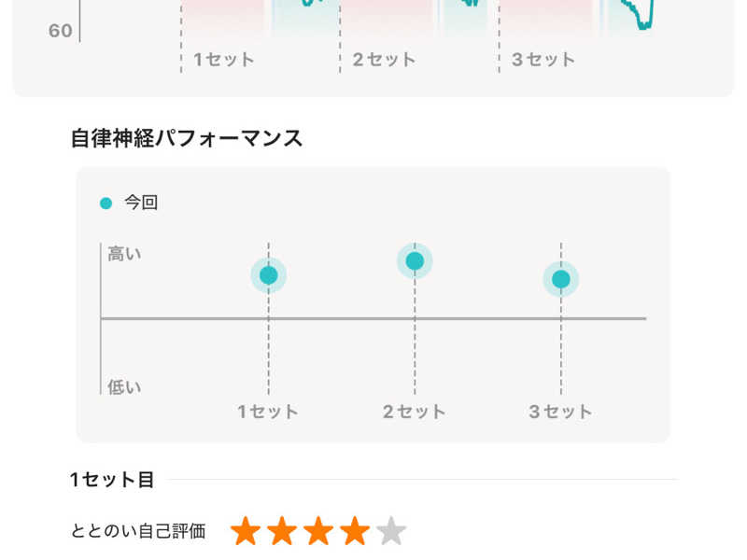The image size is (747, 560).
Task: Click 1セット axis label in performance chart
Action: [268, 412]
